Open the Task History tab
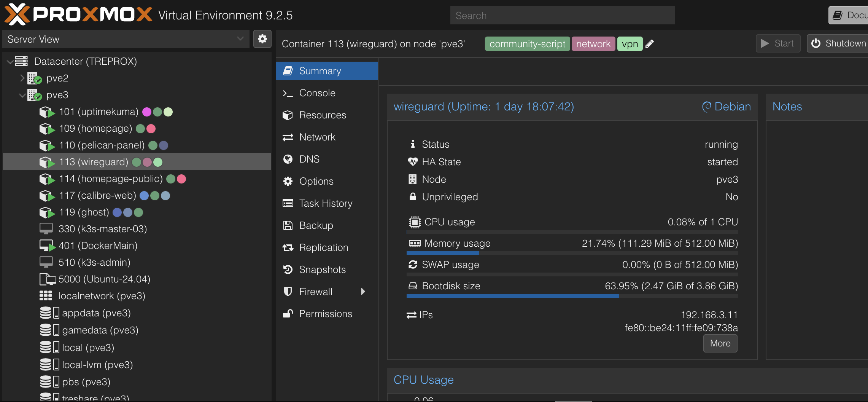Screen dimensions: 868x402 [x=327, y=203]
